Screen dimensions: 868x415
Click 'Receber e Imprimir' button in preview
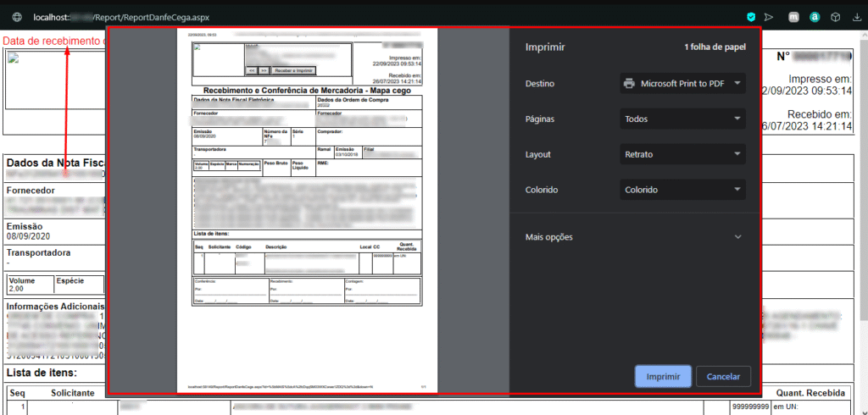[293, 70]
